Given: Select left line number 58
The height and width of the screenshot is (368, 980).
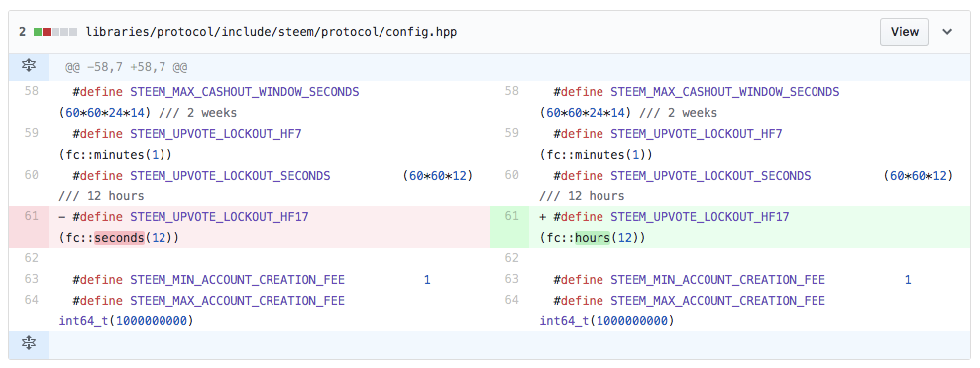Looking at the screenshot, I should (x=32, y=91).
